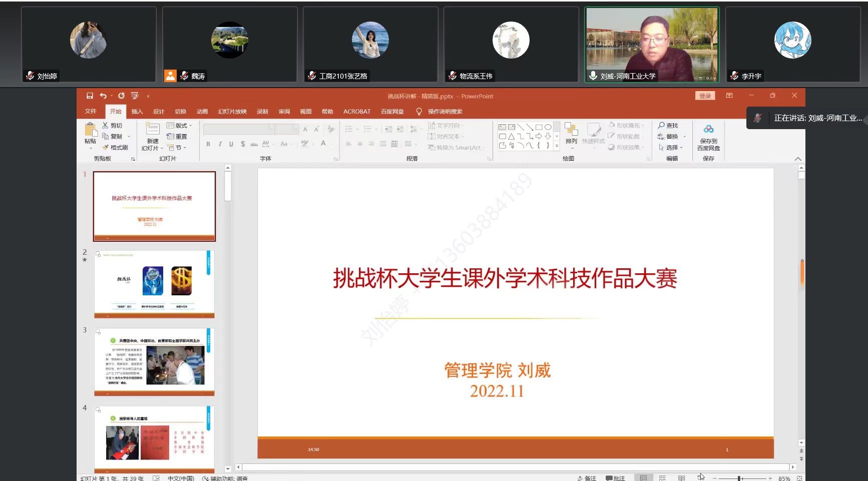Select the oval shape in shapes gallery
Viewport: 868px width, 481px height.
click(548, 127)
